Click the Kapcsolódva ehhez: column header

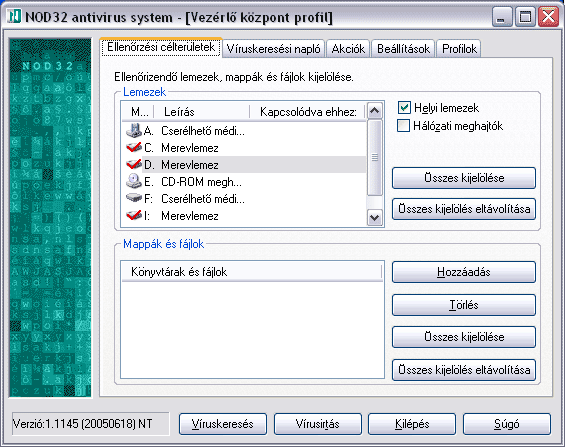[307, 112]
